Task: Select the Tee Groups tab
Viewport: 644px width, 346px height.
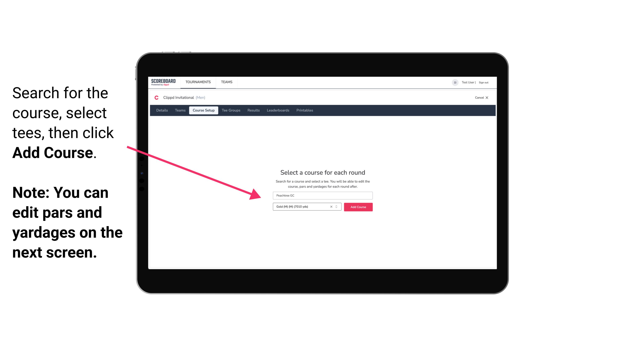Action: point(231,110)
